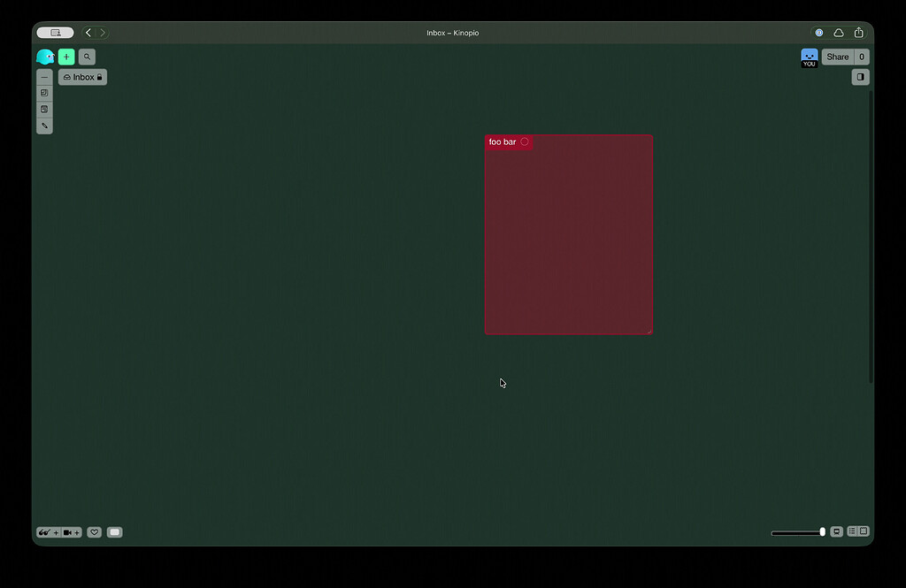Image resolution: width=906 pixels, height=588 pixels.
Task: Select the card list tool icon
Action: (44, 109)
